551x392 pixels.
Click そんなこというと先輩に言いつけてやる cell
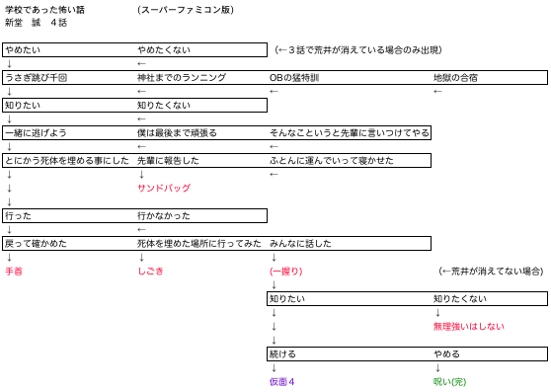pyautogui.click(x=350, y=133)
